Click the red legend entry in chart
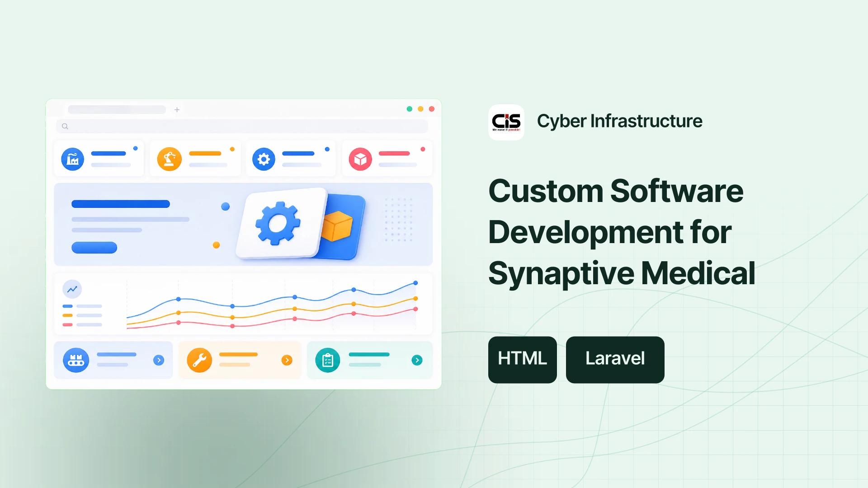The height and width of the screenshot is (488, 868). tap(82, 324)
